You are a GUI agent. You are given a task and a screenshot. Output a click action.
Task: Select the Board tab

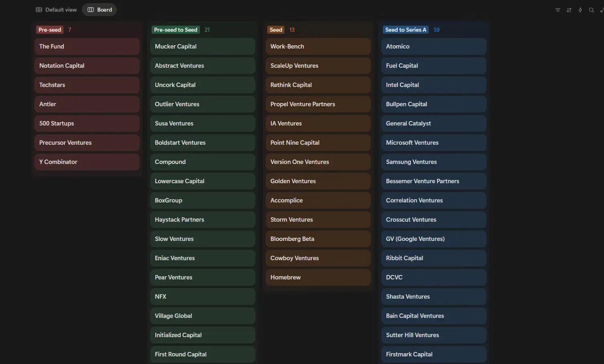(99, 9)
